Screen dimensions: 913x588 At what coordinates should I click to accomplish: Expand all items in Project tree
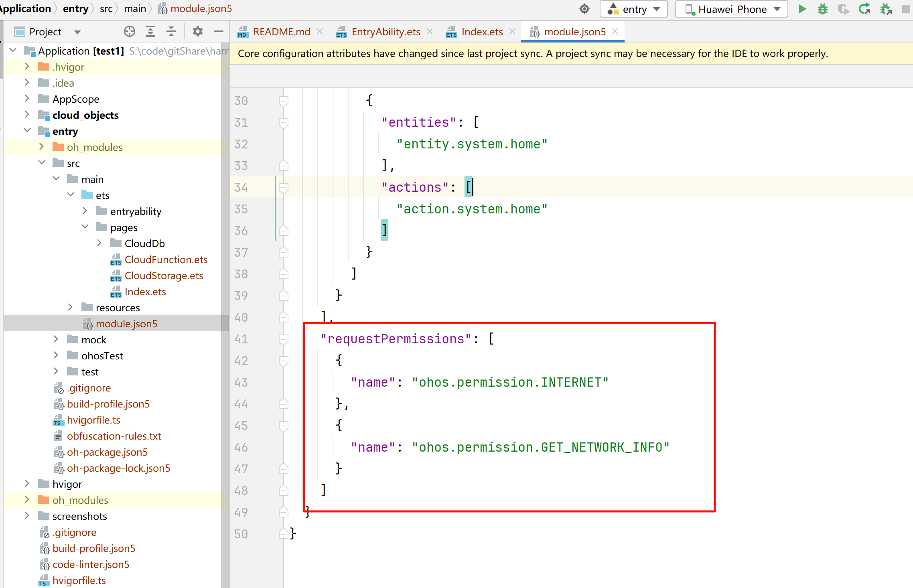click(150, 31)
